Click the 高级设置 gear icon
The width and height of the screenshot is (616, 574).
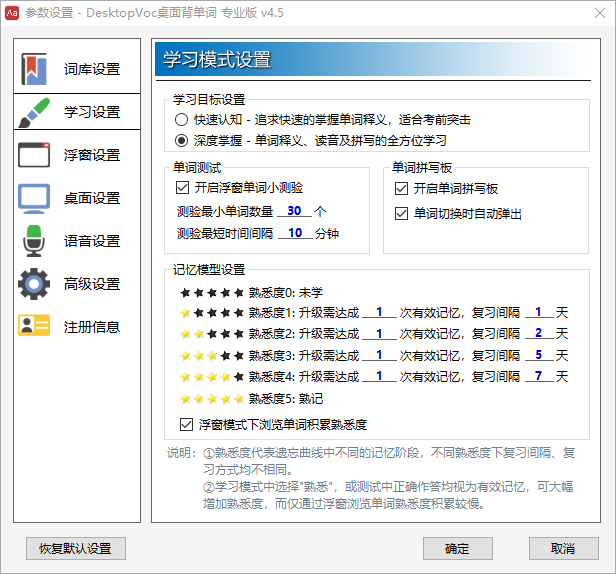(34, 284)
